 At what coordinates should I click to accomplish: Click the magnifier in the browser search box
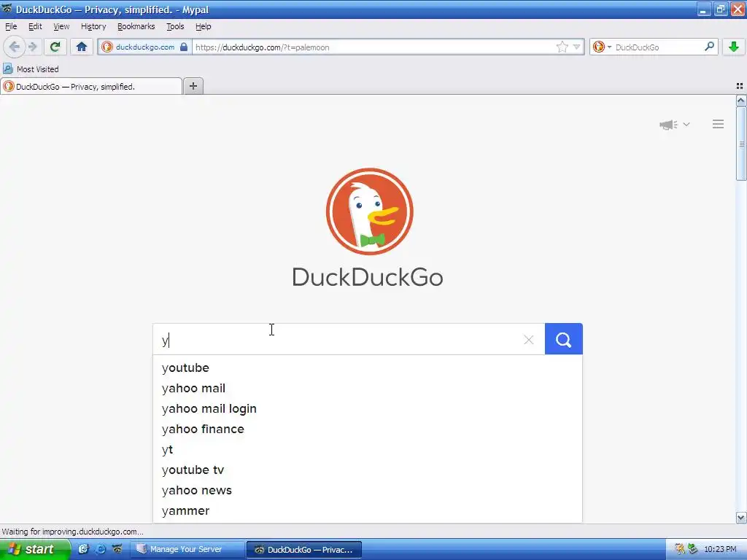pyautogui.click(x=709, y=47)
